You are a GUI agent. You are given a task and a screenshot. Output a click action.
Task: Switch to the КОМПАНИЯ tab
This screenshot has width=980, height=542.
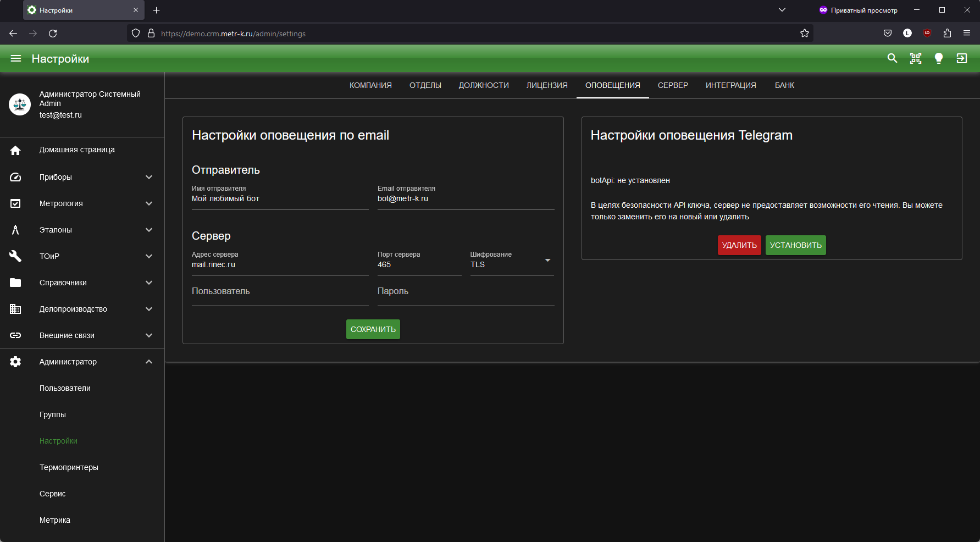(370, 85)
